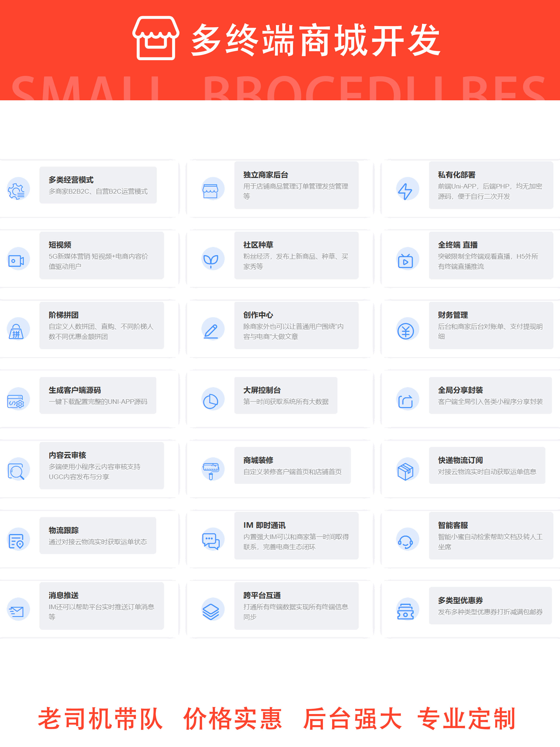Viewport: 560px width, 747px height.
Task: Click the 跨平台互通 card title
Action: coord(262,595)
